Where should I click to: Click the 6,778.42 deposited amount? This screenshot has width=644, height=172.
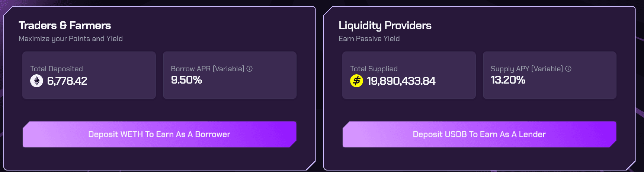pyautogui.click(x=67, y=81)
